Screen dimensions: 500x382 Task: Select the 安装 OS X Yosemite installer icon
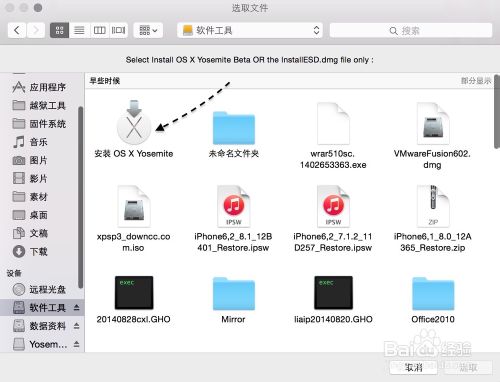[x=134, y=122]
